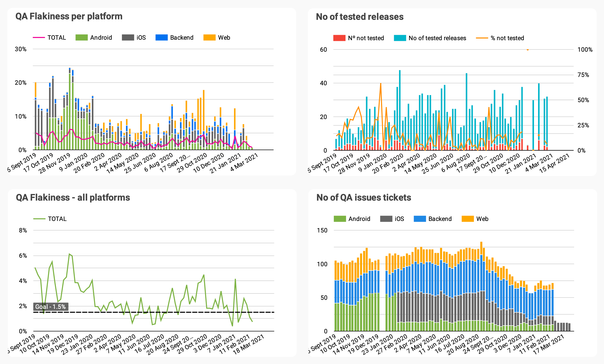Click the 'Goal - 1.5%' label
The image size is (604, 364).
50,307
